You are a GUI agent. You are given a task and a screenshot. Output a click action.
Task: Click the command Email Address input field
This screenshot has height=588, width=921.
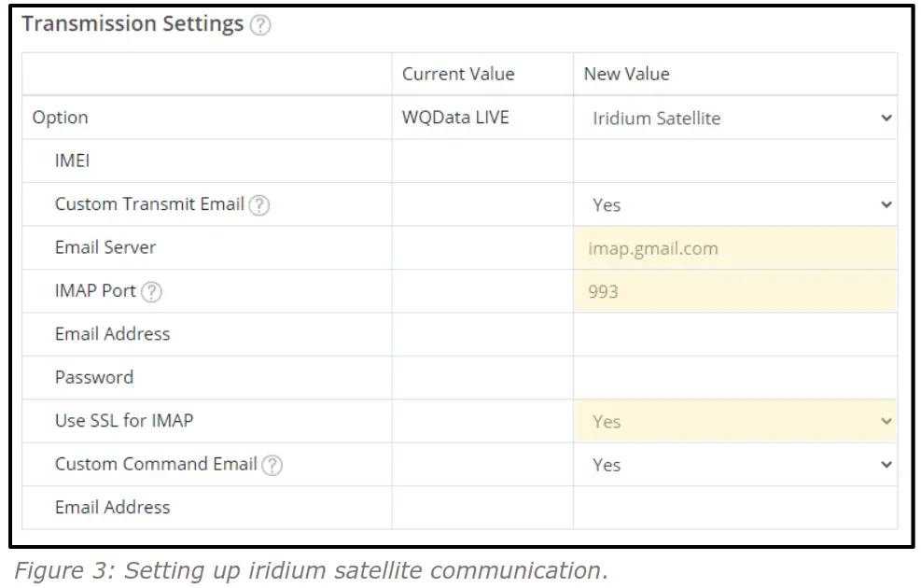[735, 509]
